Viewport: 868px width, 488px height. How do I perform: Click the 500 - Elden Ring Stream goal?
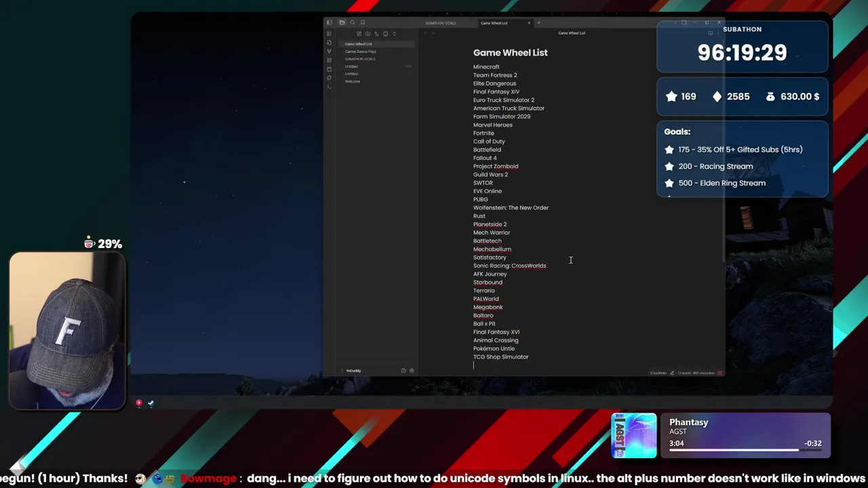[x=722, y=183]
